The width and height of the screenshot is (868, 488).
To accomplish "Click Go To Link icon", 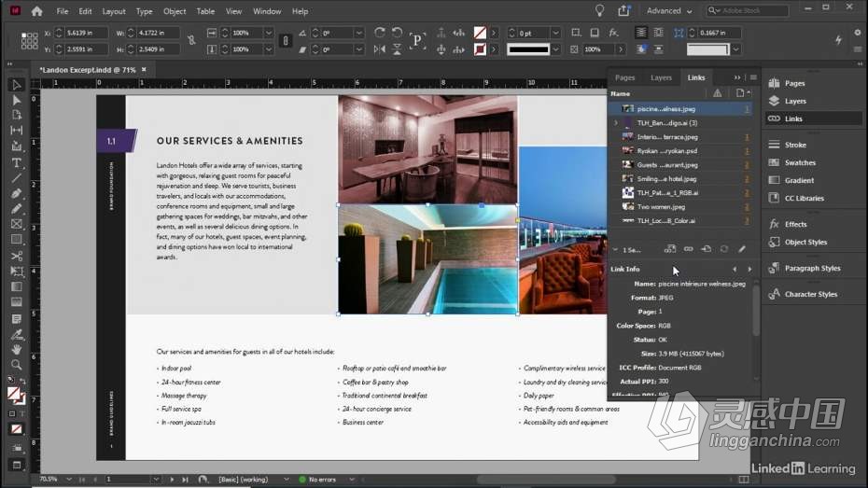I will click(x=706, y=249).
